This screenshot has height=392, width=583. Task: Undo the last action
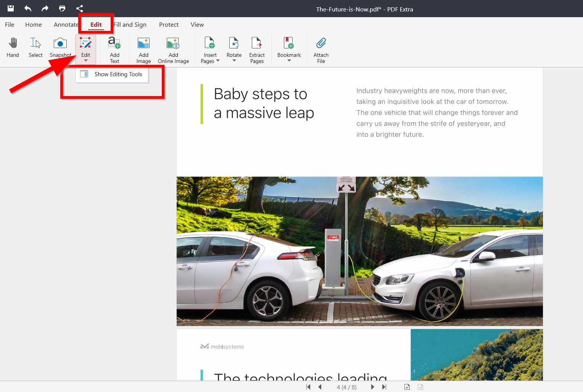[x=28, y=8]
